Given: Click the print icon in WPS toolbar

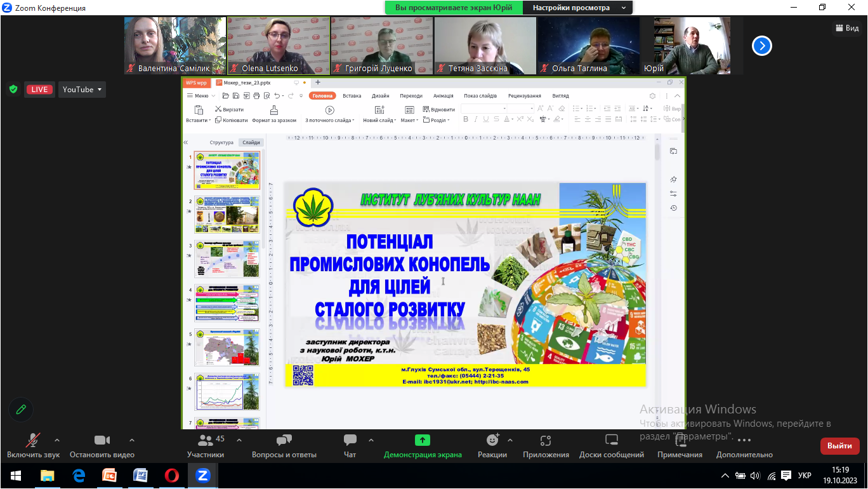Looking at the screenshot, I should click(x=256, y=96).
